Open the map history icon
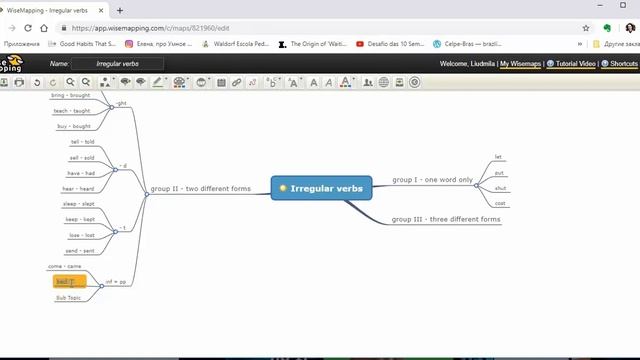Screen dimensions: 640x360 pyautogui.click(x=399, y=82)
